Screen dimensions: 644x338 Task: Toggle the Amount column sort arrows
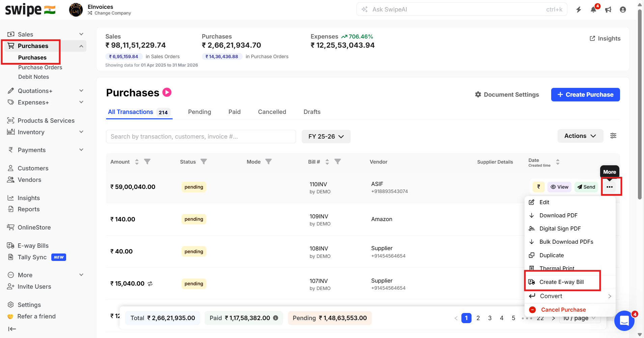click(137, 162)
